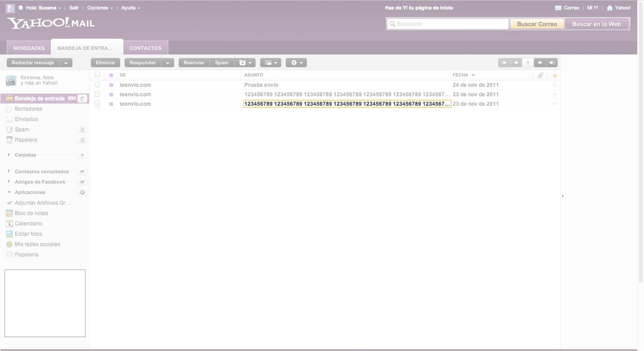This screenshot has height=351, width=644.
Task: Check the select-all messages checkbox
Action: (97, 75)
